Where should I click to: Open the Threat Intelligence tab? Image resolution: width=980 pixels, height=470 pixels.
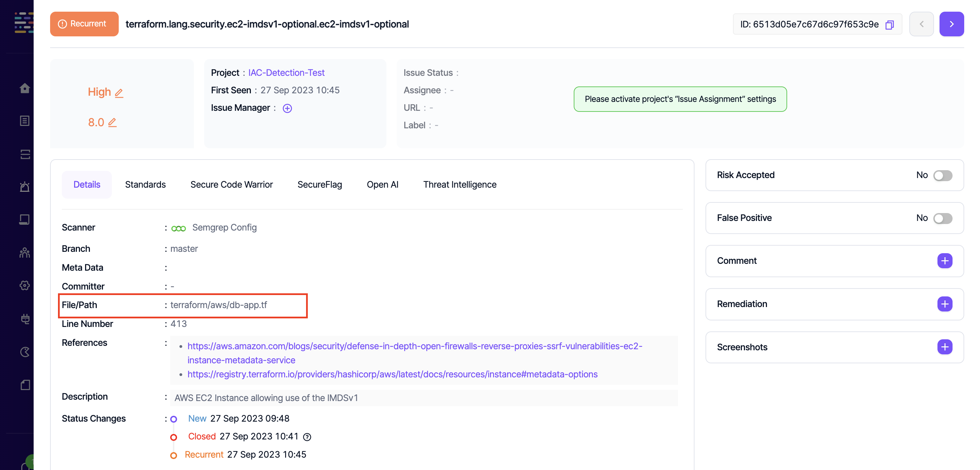459,185
